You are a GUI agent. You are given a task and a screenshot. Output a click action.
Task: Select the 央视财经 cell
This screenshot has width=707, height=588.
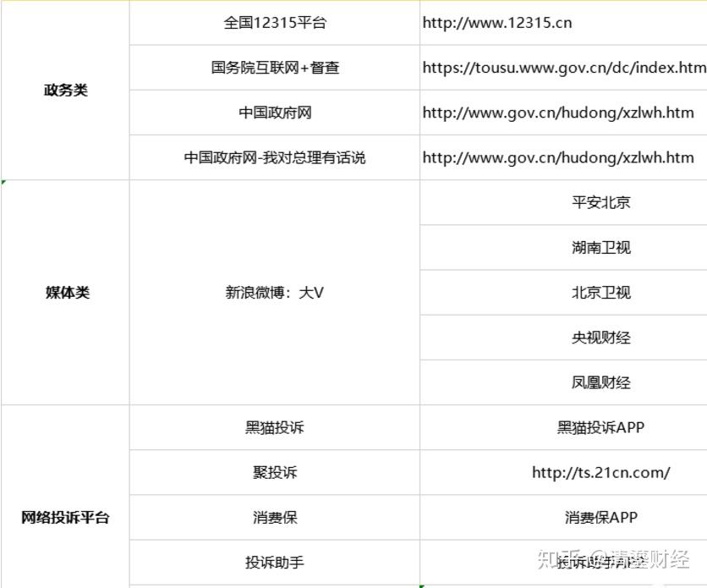pos(563,338)
